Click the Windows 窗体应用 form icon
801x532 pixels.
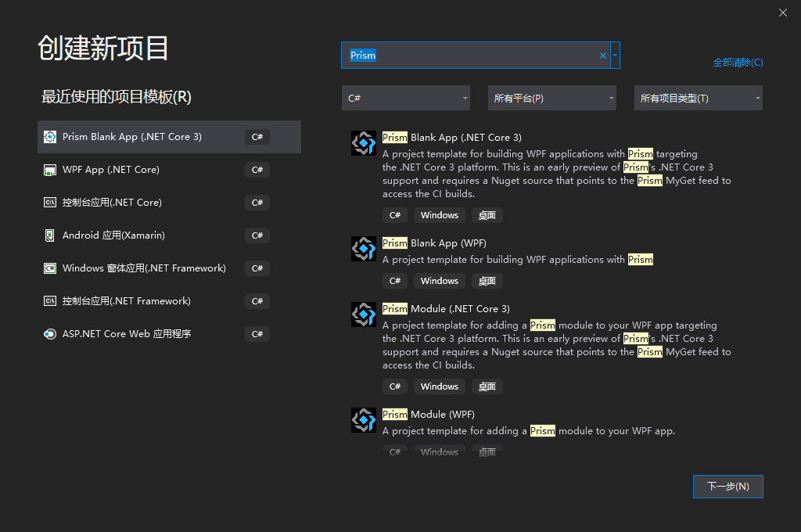(50, 268)
